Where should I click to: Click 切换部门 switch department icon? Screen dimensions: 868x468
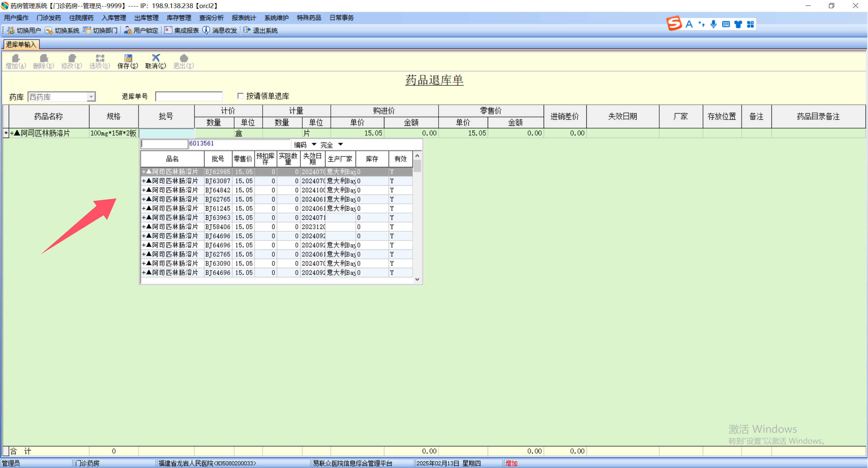(87, 31)
